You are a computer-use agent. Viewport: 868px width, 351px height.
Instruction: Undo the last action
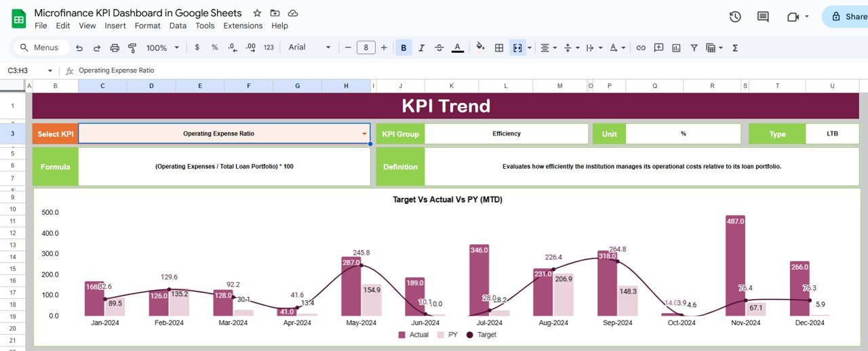click(79, 47)
